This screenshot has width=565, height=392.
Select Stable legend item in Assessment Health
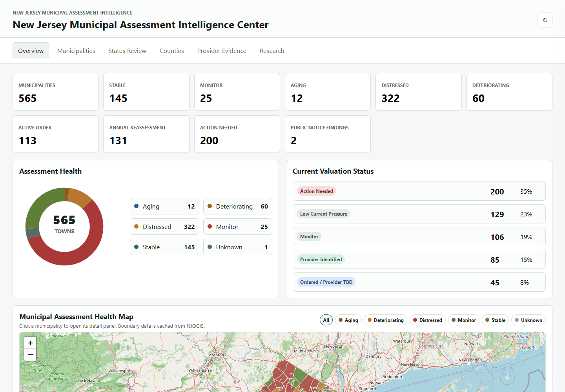coord(164,247)
